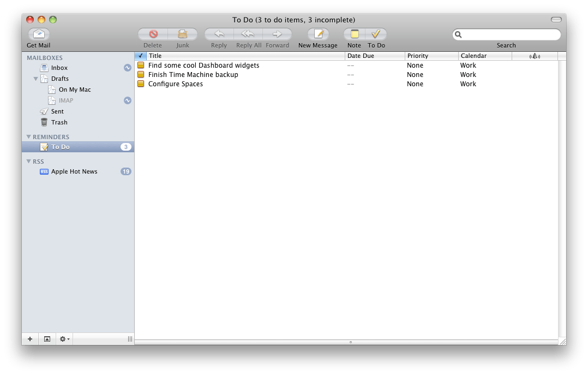Click the Sent paper plane icon

44,111
